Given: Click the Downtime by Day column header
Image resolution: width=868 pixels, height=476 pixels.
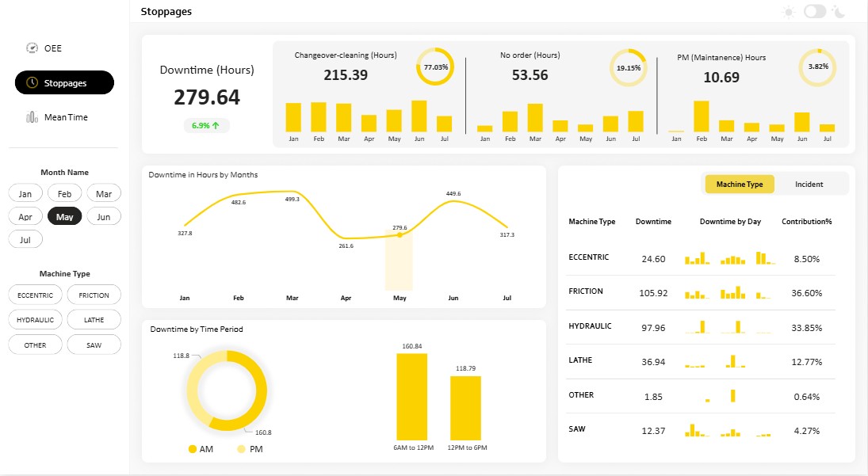Looking at the screenshot, I should 730,221.
